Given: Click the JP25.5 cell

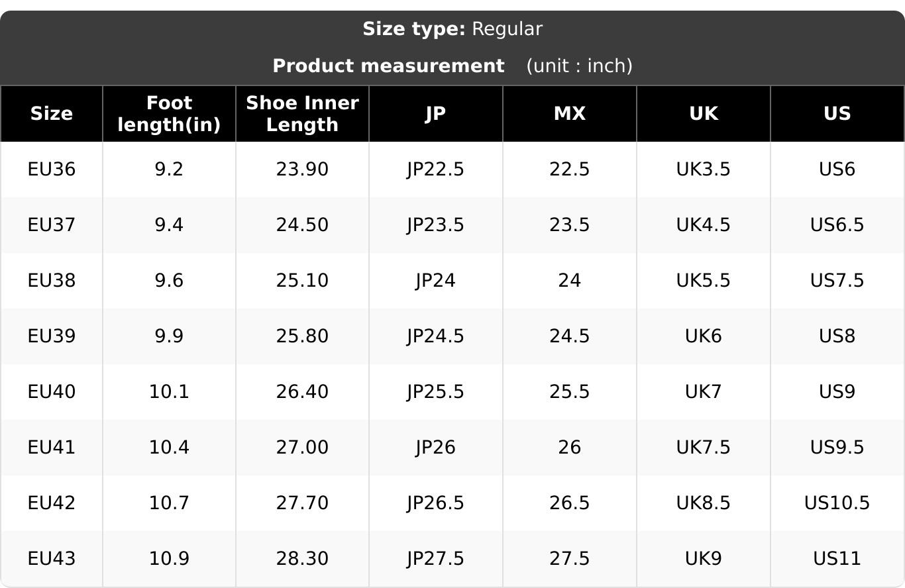Looking at the screenshot, I should click(x=435, y=392).
